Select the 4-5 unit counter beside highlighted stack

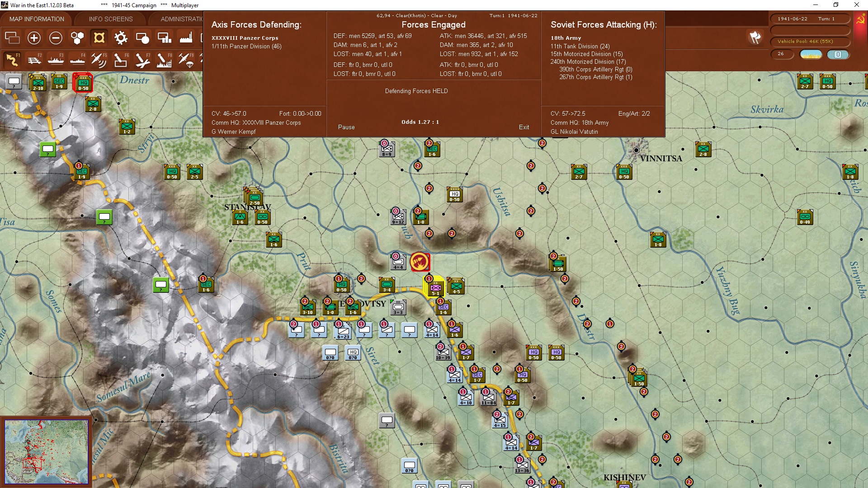457,286
